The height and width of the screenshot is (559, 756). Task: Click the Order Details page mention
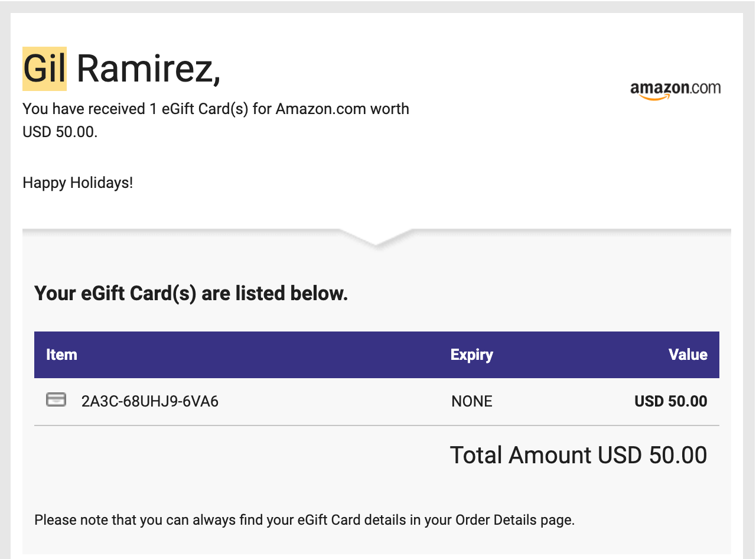click(513, 520)
